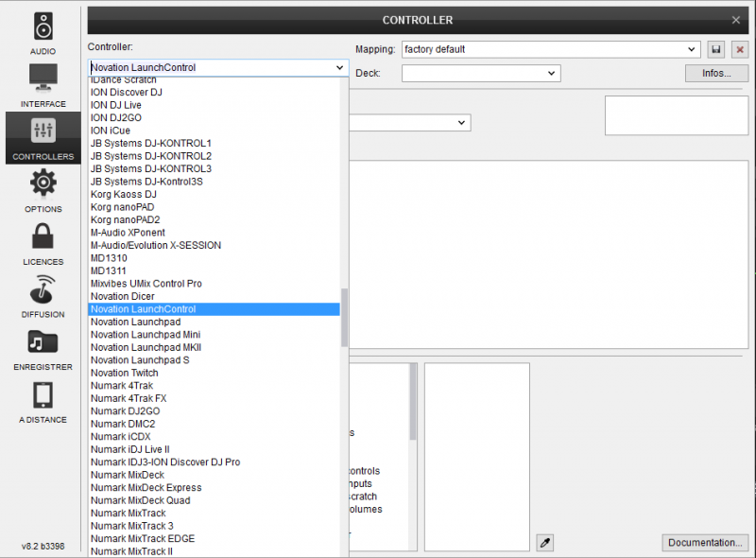This screenshot has width=756, height=558.
Task: Open the Deck dropdown
Action: pyautogui.click(x=481, y=74)
